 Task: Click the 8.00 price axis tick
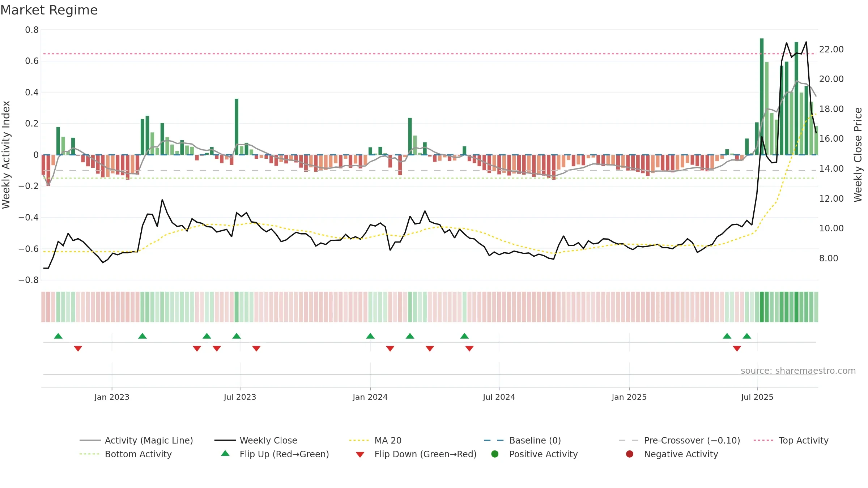[829, 258]
